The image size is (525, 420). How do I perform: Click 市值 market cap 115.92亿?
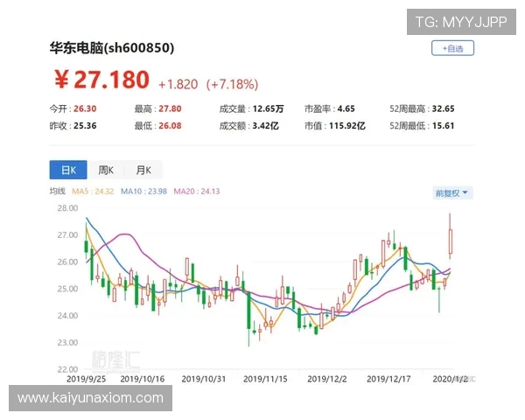346,126
